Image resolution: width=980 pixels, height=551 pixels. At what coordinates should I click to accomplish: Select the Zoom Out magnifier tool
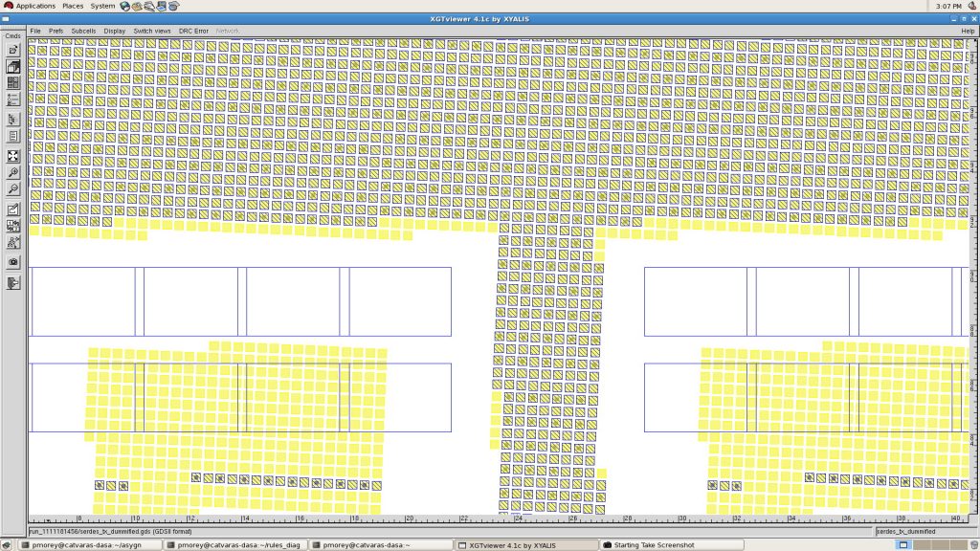tap(12, 190)
